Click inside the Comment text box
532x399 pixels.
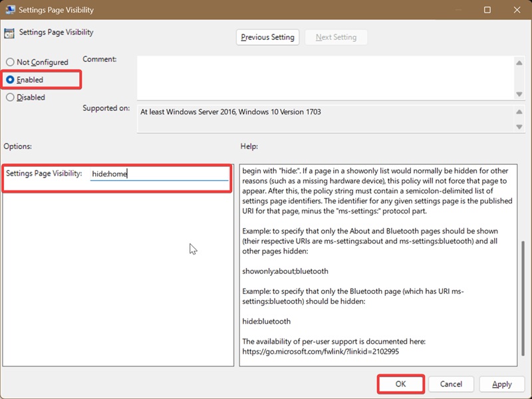pos(325,78)
